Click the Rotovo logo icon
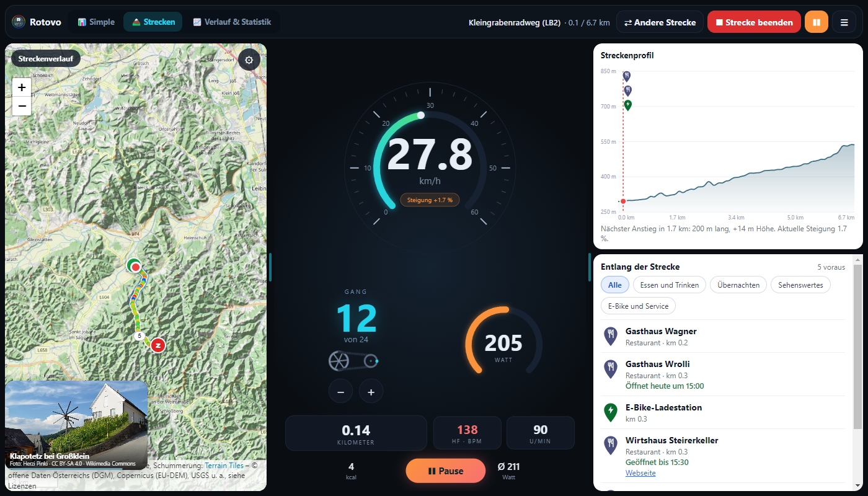 [19, 22]
